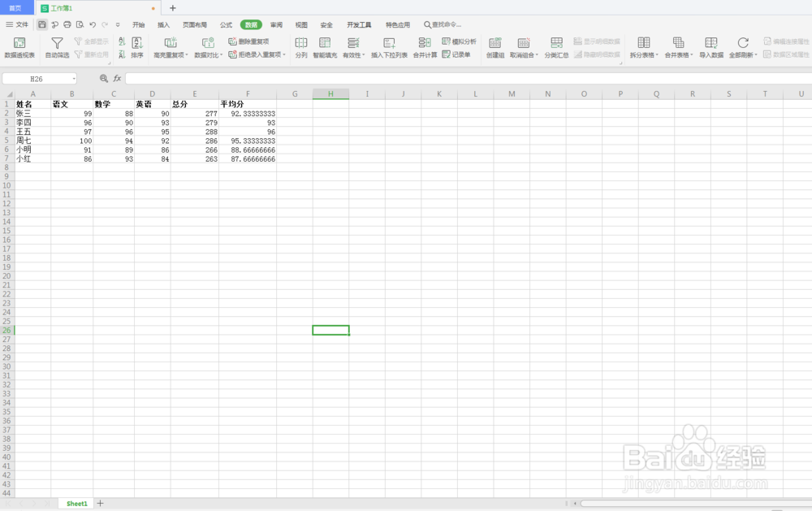Click 合并表格 merge tables icon

(678, 43)
